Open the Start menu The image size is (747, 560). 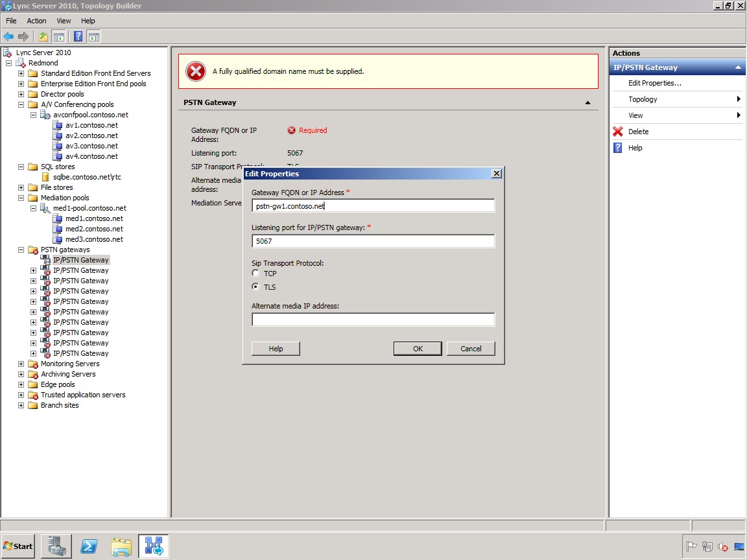(x=18, y=546)
